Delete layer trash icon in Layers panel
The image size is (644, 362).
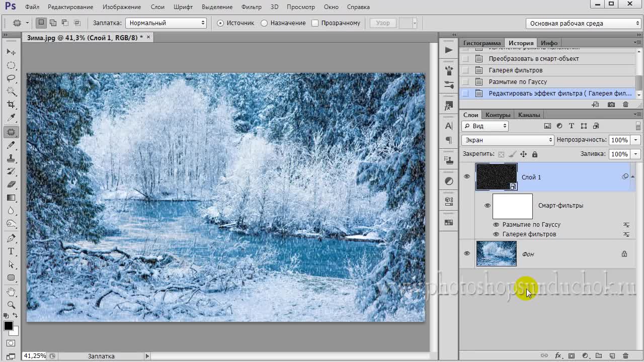(x=625, y=356)
